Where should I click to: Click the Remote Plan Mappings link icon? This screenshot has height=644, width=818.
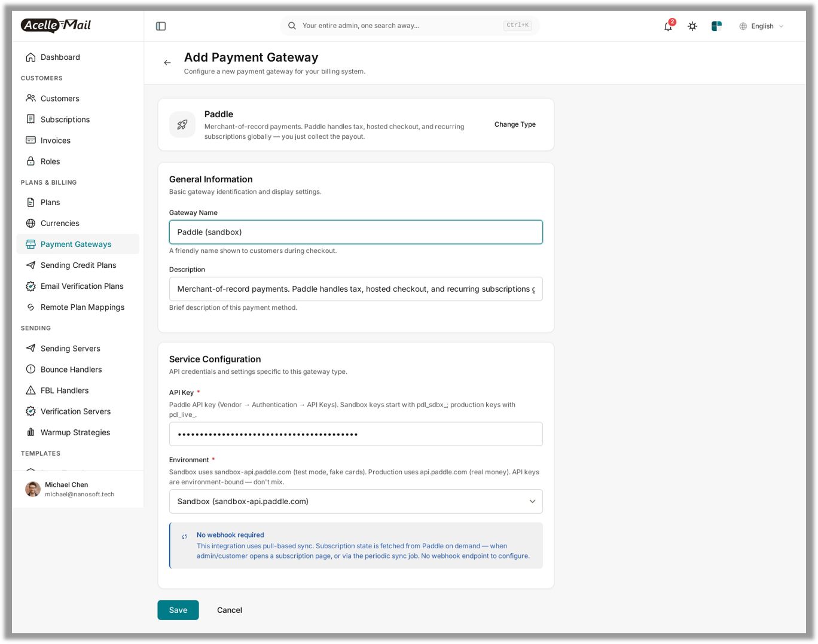(30, 307)
